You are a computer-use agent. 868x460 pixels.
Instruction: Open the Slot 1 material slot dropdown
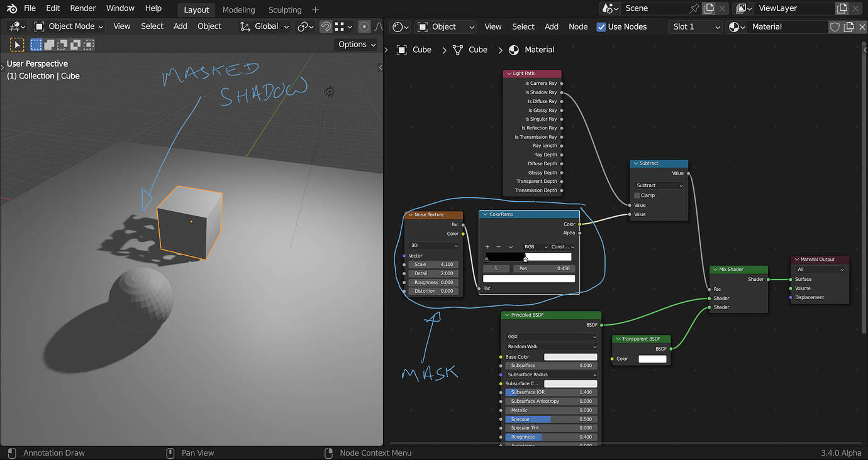pyautogui.click(x=695, y=26)
